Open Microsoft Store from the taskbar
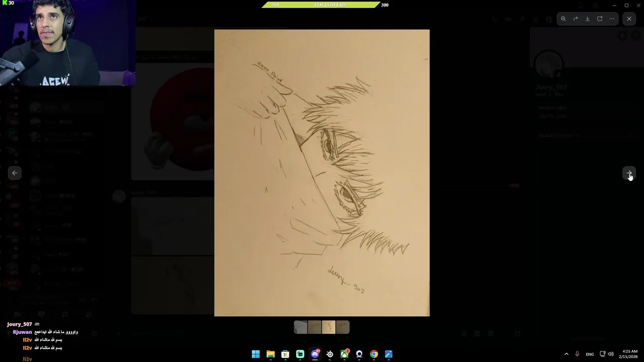644x362 pixels. click(x=285, y=354)
